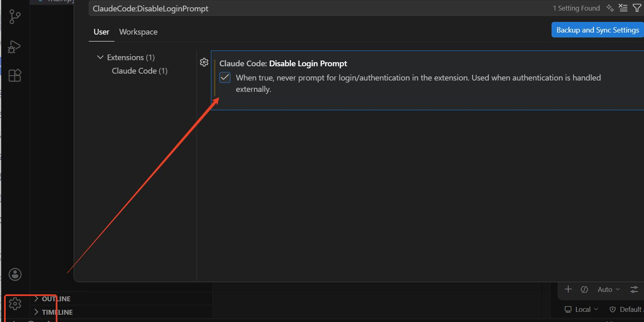Click Backup and Sync Settings button
Viewport: 644px width, 322px height.
pyautogui.click(x=598, y=30)
